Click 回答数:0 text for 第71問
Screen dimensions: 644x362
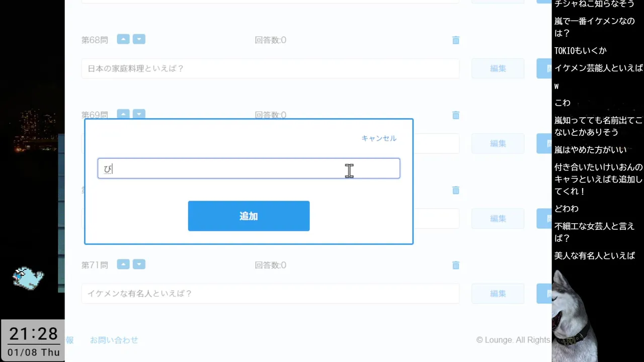[x=271, y=265]
